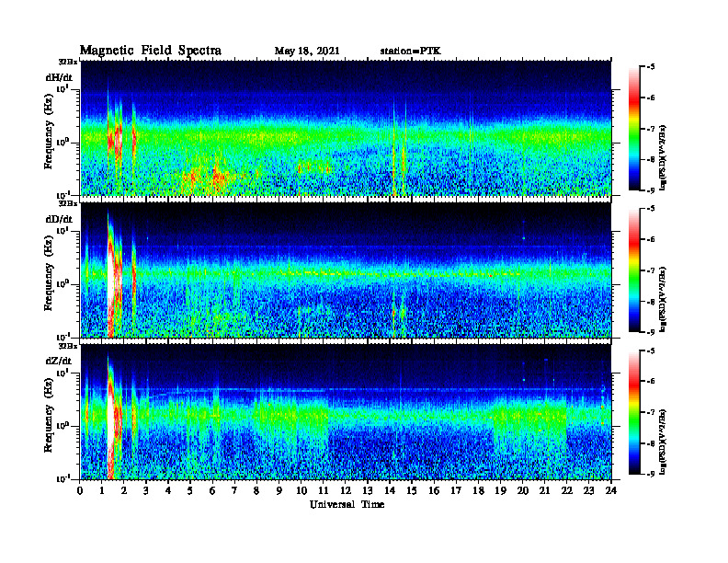Click the "32Hz" label atop dH/dt panel
Screen dimensions: 728x563
[x=68, y=62]
